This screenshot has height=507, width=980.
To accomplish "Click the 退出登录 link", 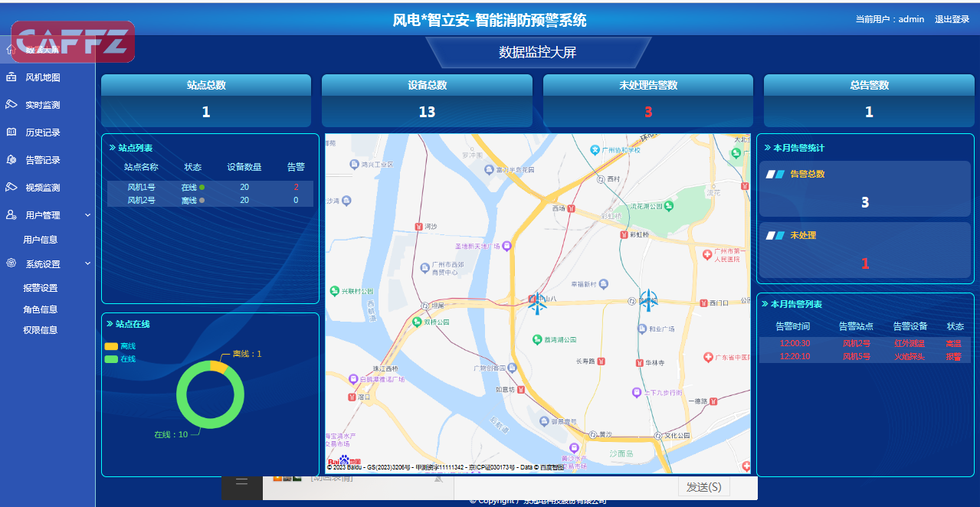I will pyautogui.click(x=952, y=19).
